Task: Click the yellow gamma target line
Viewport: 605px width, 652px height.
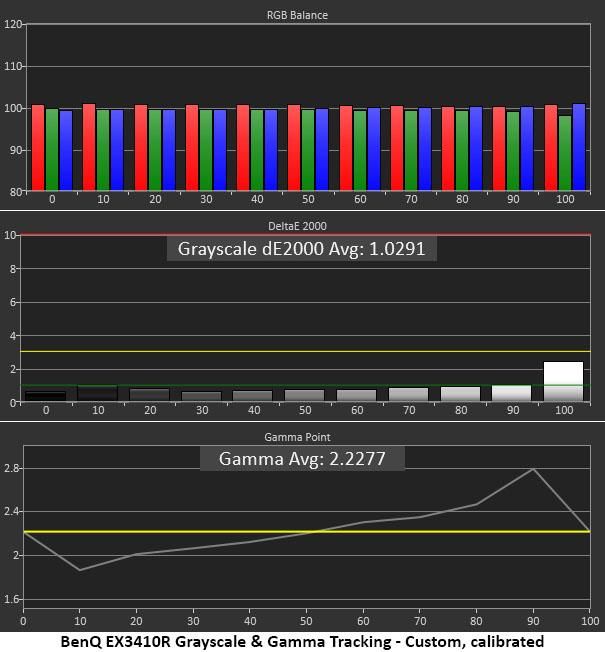Action: point(307,531)
